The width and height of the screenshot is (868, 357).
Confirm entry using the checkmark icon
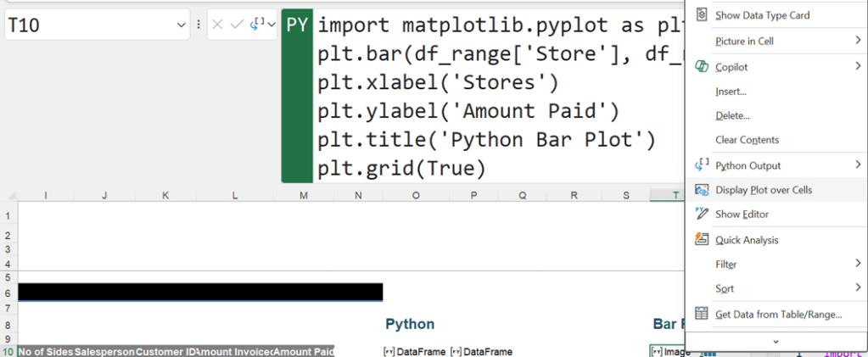click(237, 25)
